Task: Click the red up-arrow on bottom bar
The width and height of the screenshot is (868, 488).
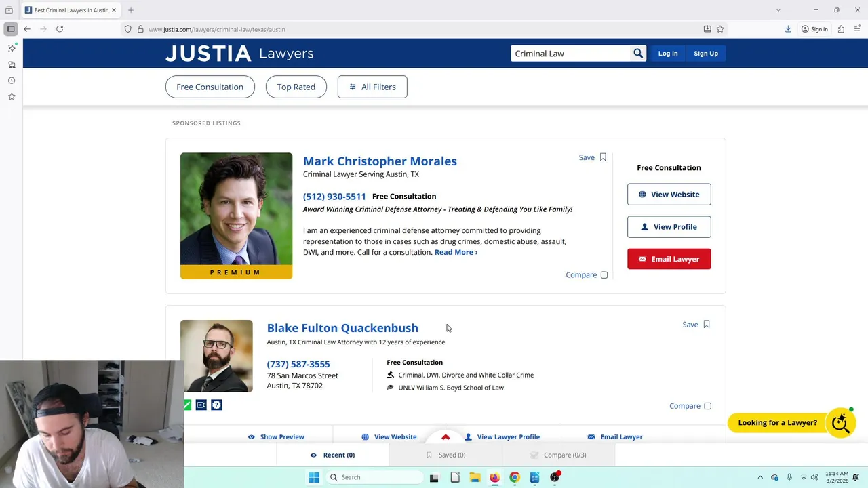Action: pos(446,437)
